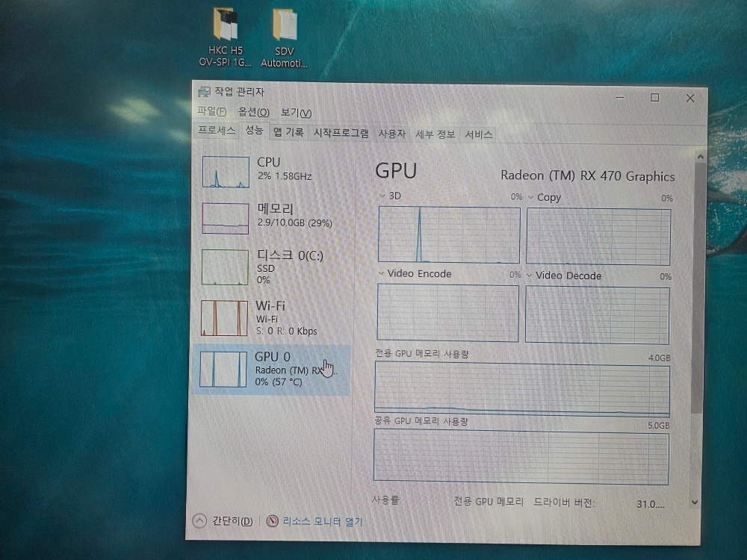Viewport: 747px width, 560px height.
Task: Maximize the 작업 관리자 window
Action: [x=655, y=98]
